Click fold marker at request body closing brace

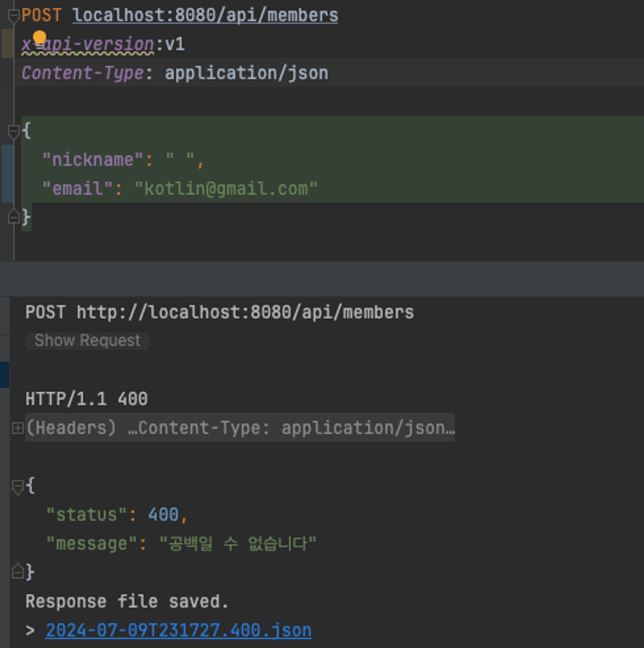tap(14, 217)
